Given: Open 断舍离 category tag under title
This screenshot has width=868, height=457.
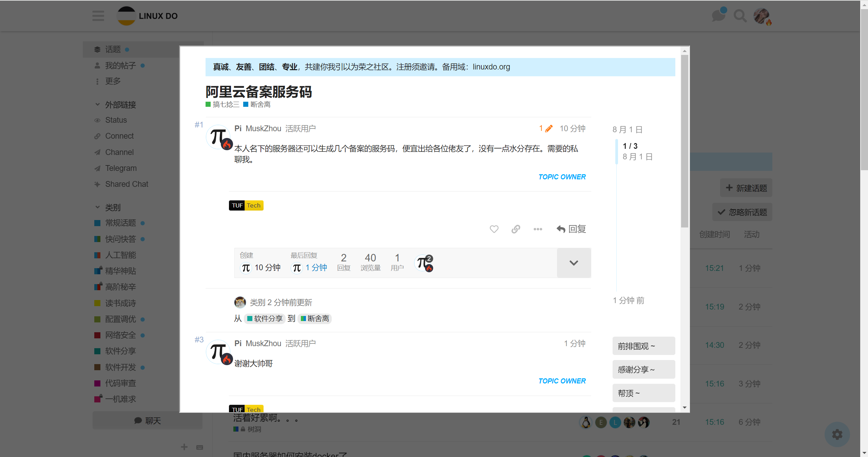Looking at the screenshot, I should 257,104.
